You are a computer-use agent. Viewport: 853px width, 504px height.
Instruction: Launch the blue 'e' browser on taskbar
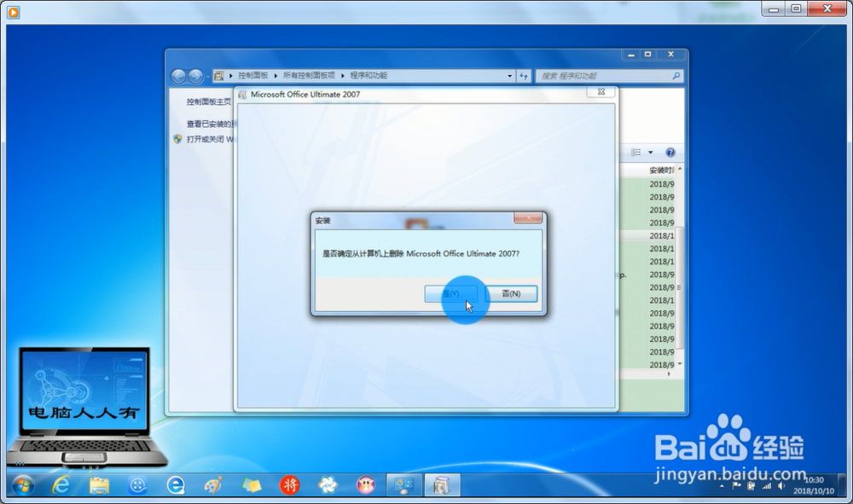[x=175, y=485]
